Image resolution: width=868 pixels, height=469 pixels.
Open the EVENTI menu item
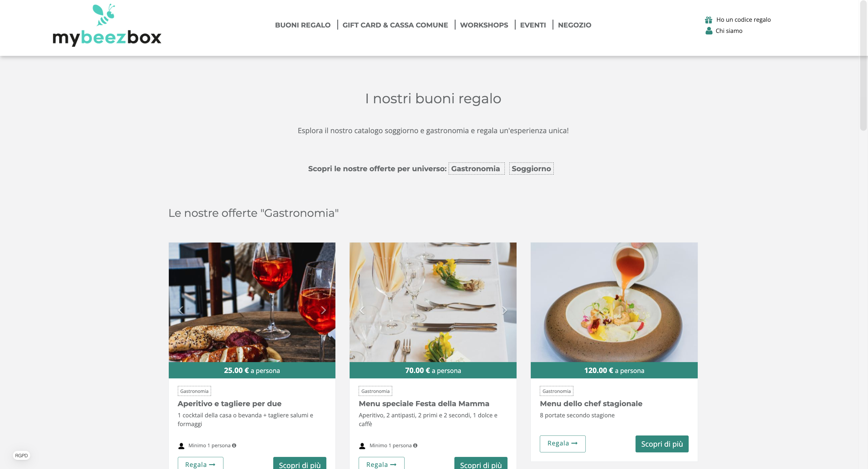click(533, 25)
